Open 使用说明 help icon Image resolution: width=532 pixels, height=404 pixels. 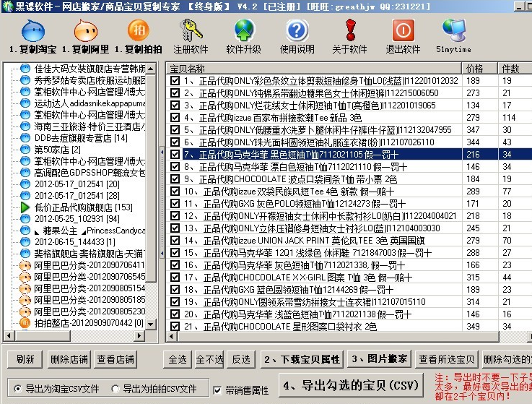pyautogui.click(x=297, y=30)
